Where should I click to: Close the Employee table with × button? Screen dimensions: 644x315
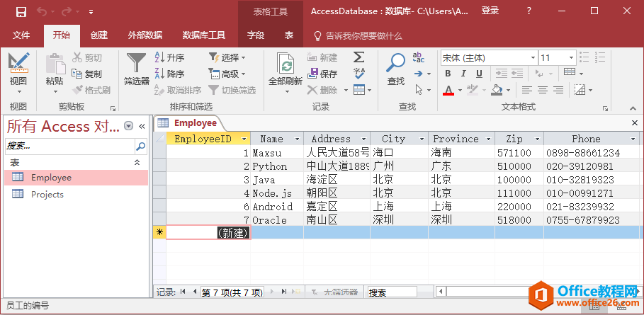point(635,122)
